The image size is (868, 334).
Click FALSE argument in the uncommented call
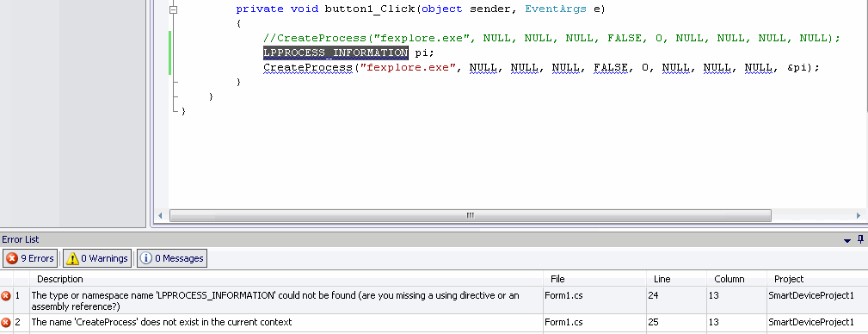coord(611,68)
